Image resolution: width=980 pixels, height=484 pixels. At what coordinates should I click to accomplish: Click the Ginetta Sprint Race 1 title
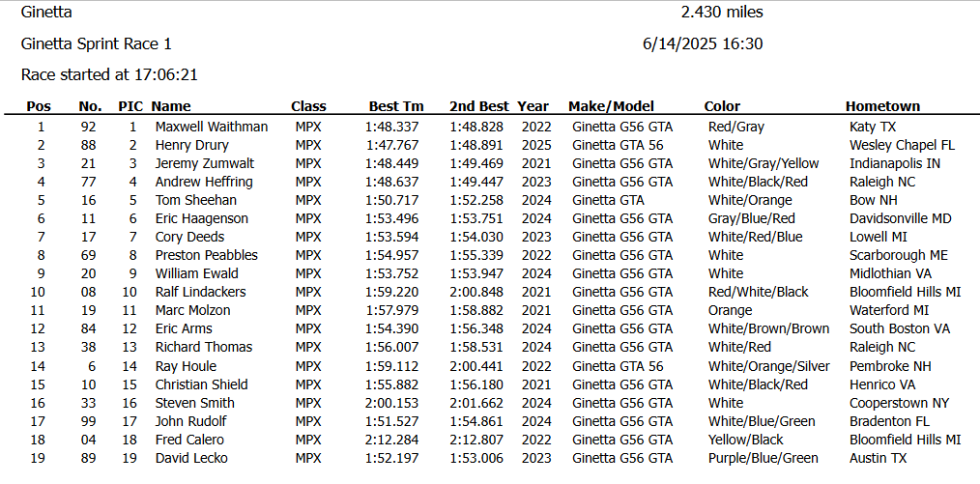point(97,44)
